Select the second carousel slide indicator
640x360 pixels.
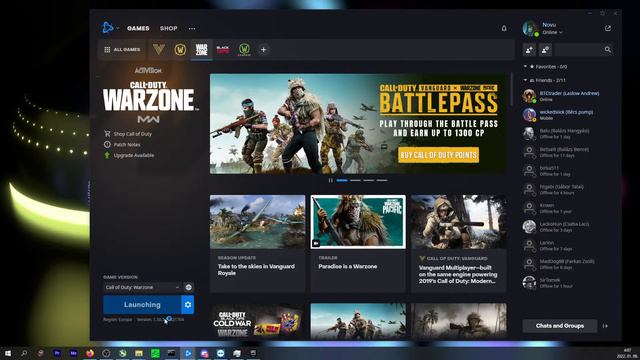pyautogui.click(x=355, y=180)
